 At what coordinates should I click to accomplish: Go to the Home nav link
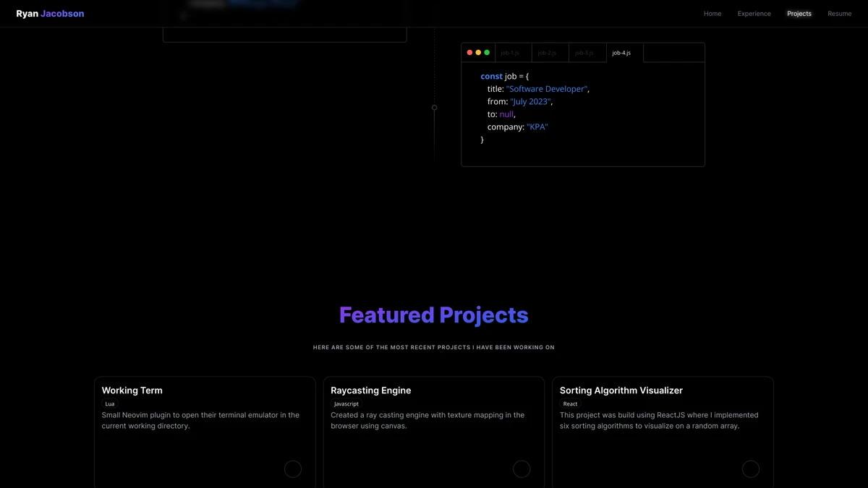pyautogui.click(x=712, y=14)
